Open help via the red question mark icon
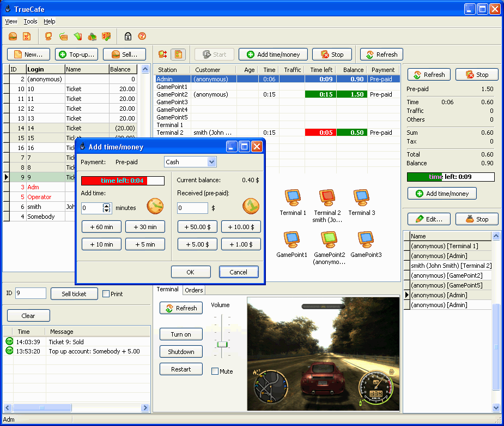504x426 pixels. pyautogui.click(x=142, y=37)
